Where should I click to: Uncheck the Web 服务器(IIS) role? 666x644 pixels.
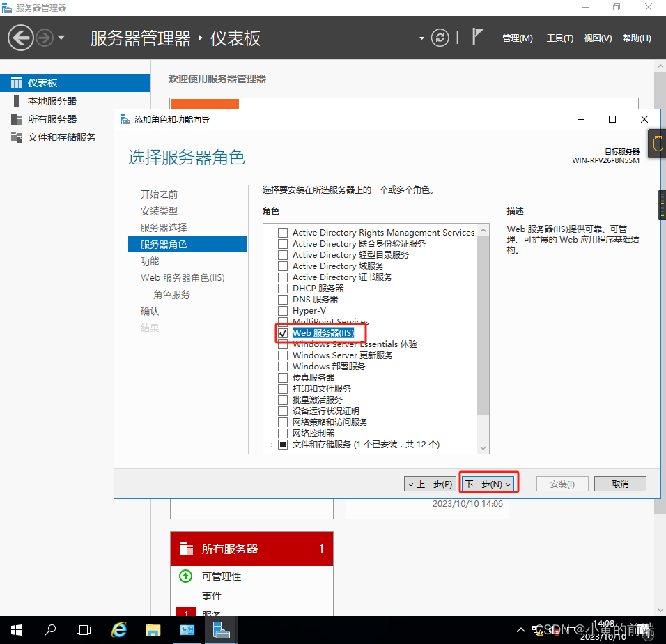[x=283, y=332]
